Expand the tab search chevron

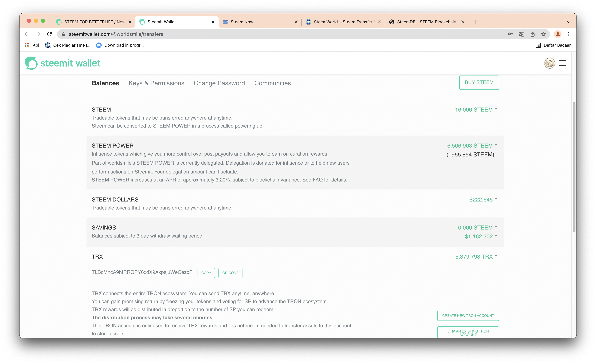[x=569, y=22]
